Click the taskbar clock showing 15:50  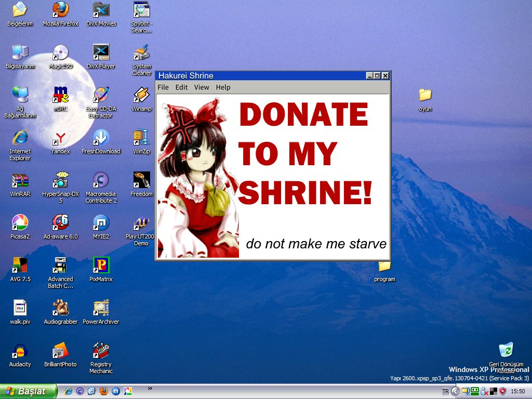point(518,392)
